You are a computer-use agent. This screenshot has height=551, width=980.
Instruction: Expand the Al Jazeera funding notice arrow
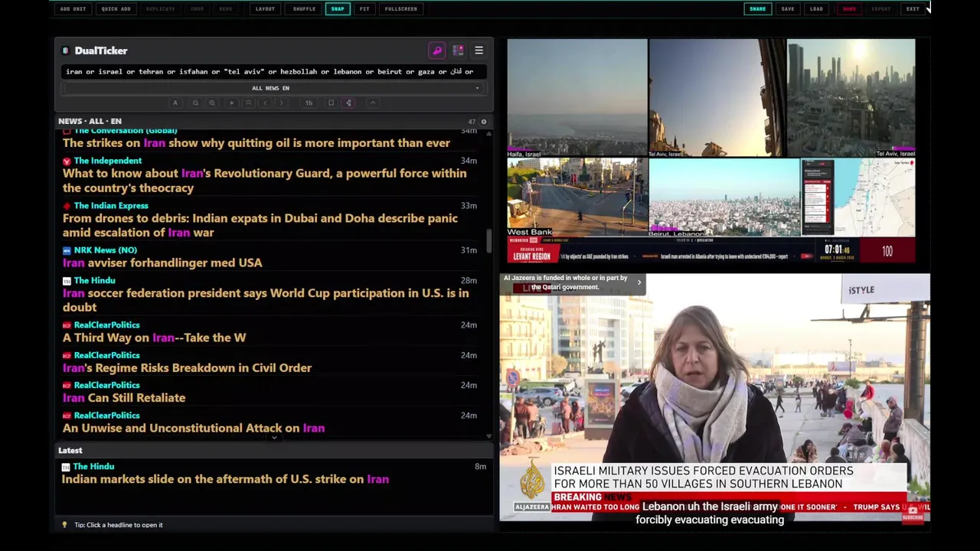tap(639, 282)
